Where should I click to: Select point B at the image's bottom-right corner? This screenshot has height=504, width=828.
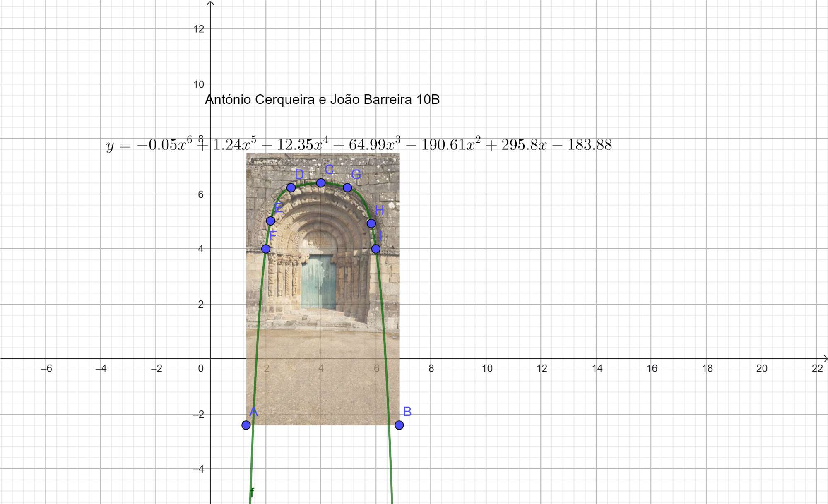click(x=399, y=425)
